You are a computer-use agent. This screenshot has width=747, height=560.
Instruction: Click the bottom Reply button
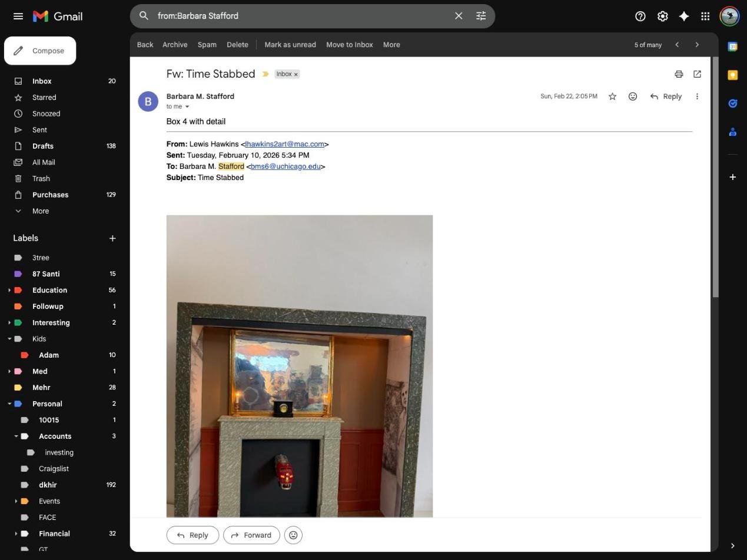pos(192,535)
